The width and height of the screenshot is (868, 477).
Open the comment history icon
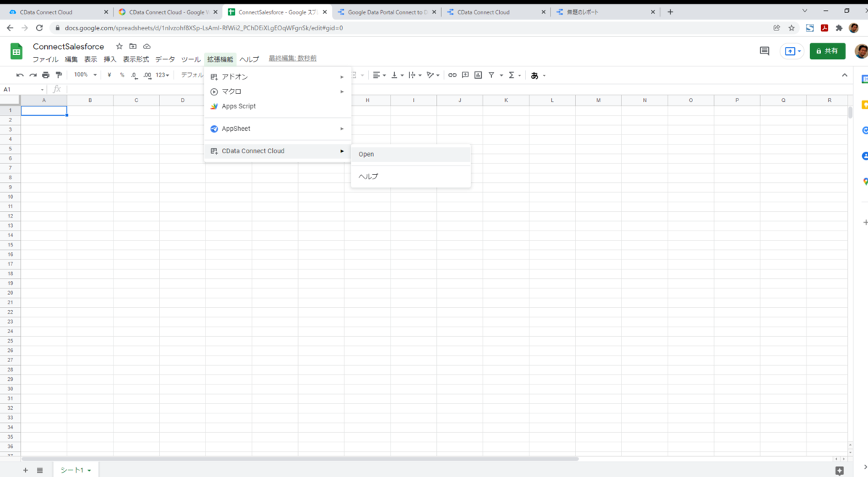pyautogui.click(x=765, y=51)
